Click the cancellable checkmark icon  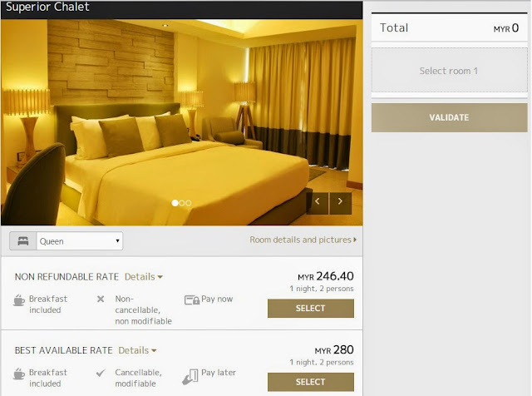(x=101, y=373)
